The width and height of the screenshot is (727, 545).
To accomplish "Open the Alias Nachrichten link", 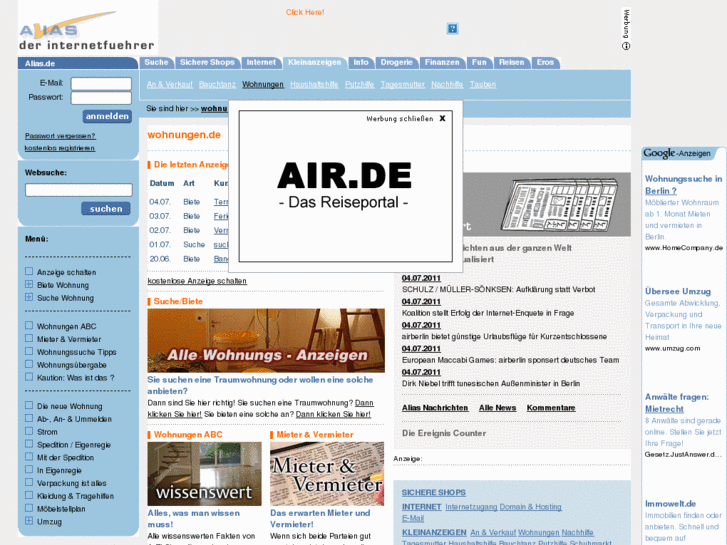I will (435, 408).
